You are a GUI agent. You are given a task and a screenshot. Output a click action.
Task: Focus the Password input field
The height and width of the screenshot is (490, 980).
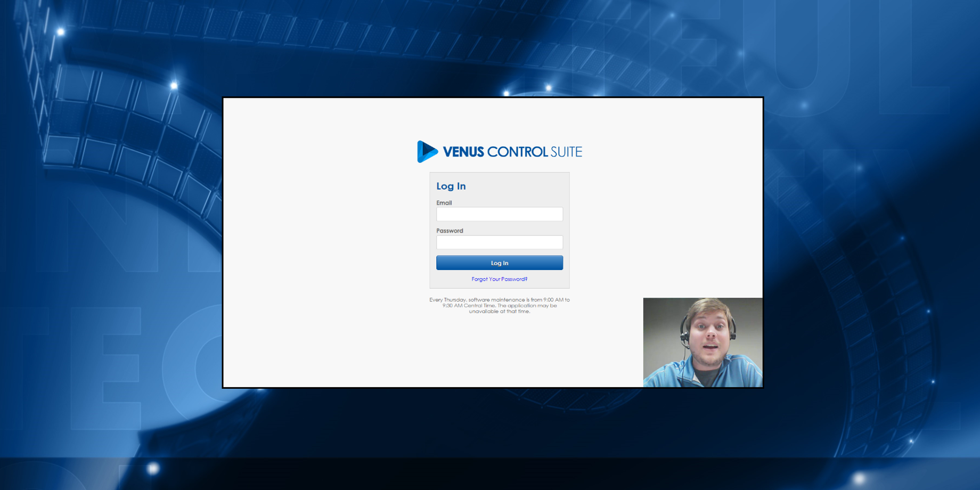499,242
